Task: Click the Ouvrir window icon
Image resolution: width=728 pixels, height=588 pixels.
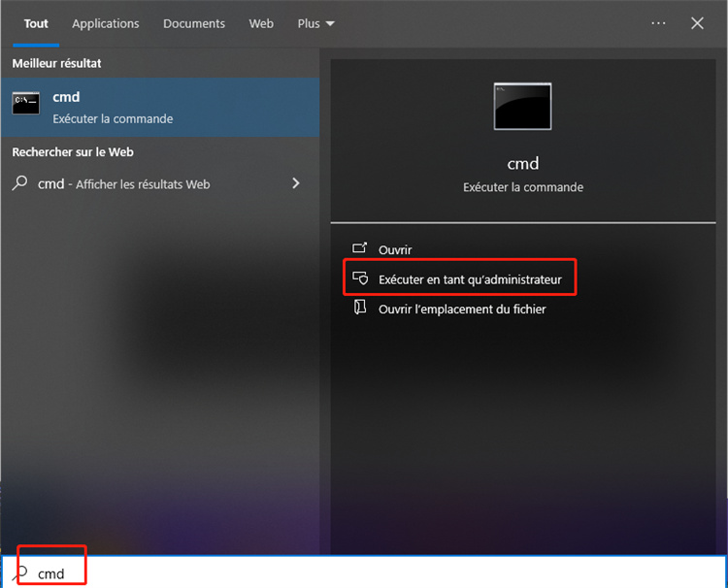Action: coord(360,248)
